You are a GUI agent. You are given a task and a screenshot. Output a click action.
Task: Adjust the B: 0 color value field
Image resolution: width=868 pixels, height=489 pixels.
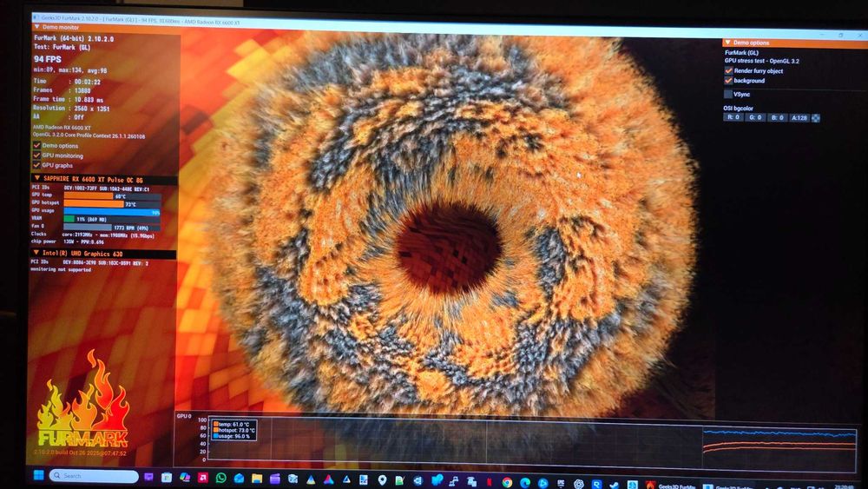tap(777, 117)
